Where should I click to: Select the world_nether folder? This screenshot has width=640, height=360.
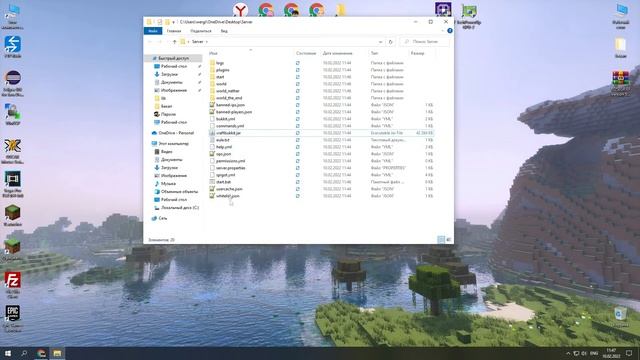[228, 91]
